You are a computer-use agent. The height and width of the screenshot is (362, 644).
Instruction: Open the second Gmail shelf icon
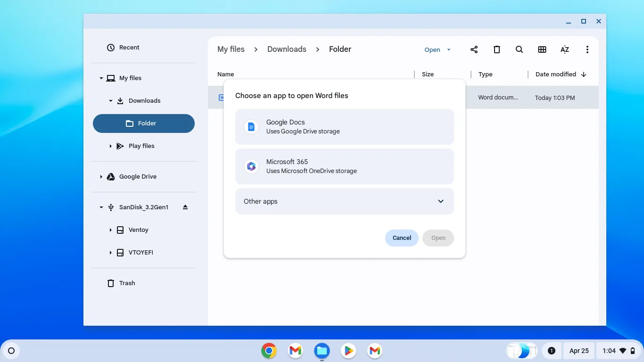pos(375,351)
